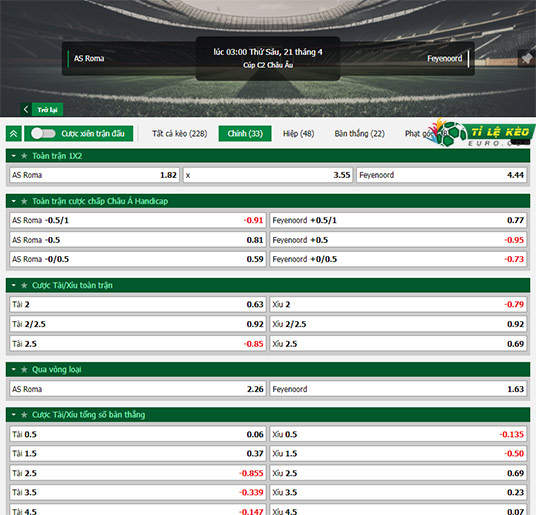The height and width of the screenshot is (515, 536).
Task: Collapse the Toàn trận 1X2 section arrow
Action: 14,156
